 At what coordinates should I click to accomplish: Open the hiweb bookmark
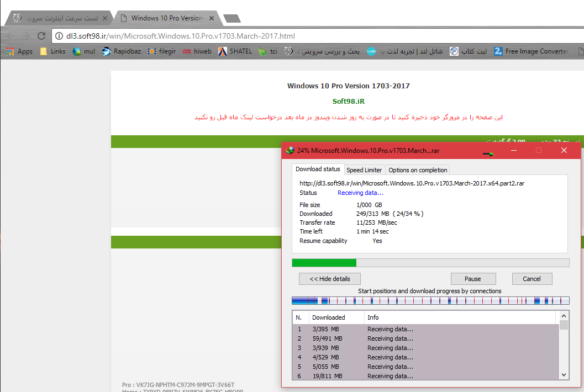point(197,51)
